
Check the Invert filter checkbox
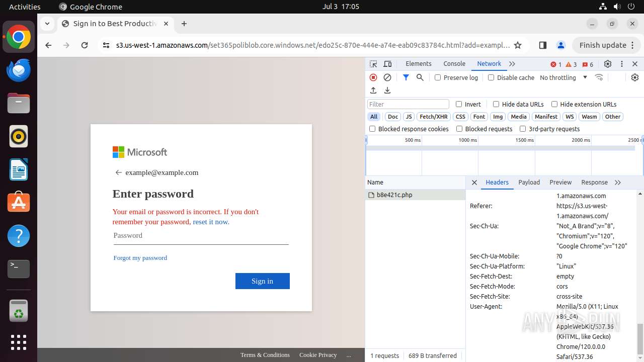[459, 104]
